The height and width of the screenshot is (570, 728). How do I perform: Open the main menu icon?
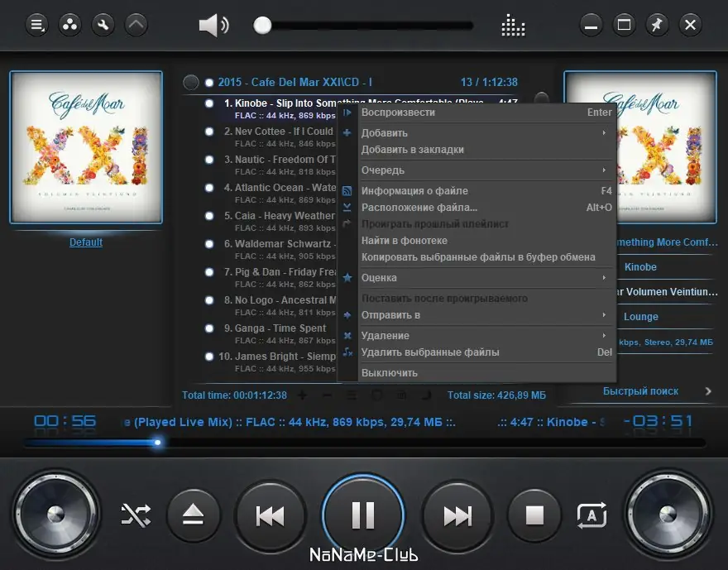(x=36, y=25)
